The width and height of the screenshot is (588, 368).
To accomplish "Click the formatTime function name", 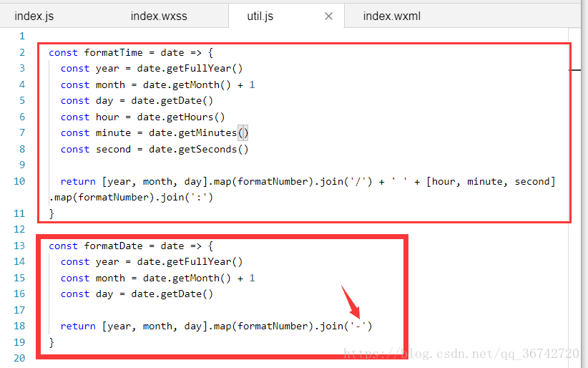I will coord(113,52).
